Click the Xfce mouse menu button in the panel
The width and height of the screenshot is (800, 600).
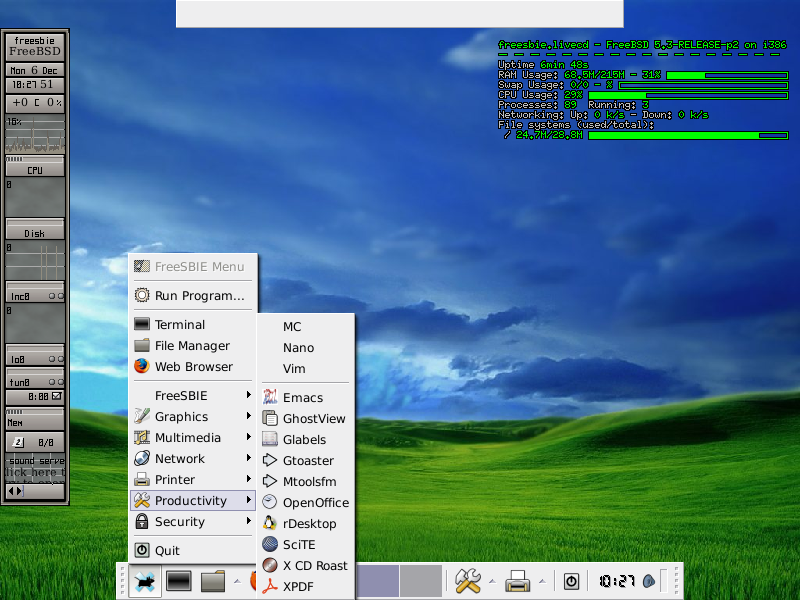tap(145, 581)
